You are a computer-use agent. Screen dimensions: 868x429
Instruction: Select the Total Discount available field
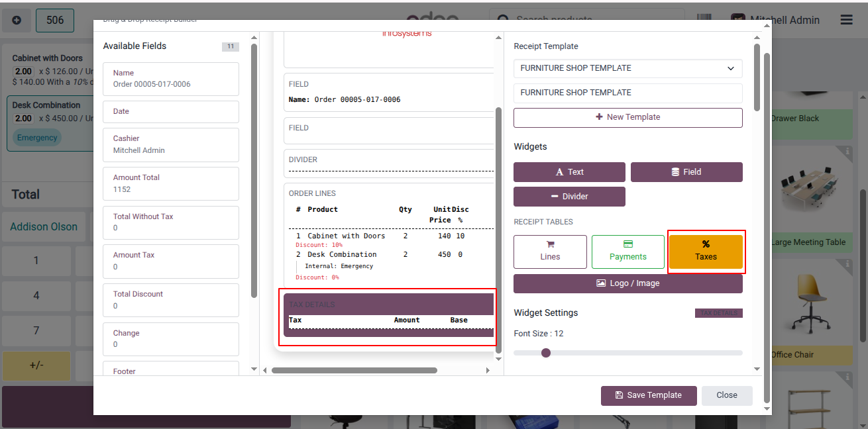171,300
